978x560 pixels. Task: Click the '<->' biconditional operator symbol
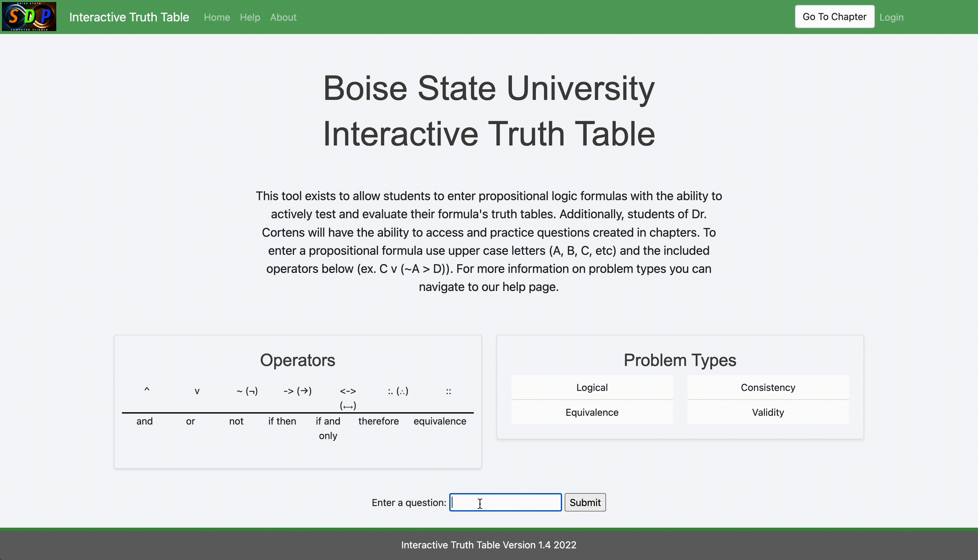348,392
